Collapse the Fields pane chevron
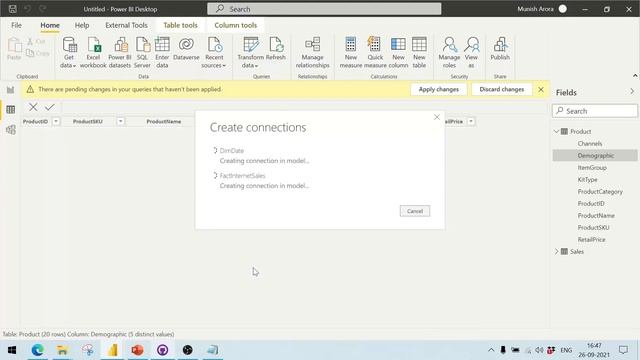This screenshot has width=640, height=360. [x=632, y=91]
